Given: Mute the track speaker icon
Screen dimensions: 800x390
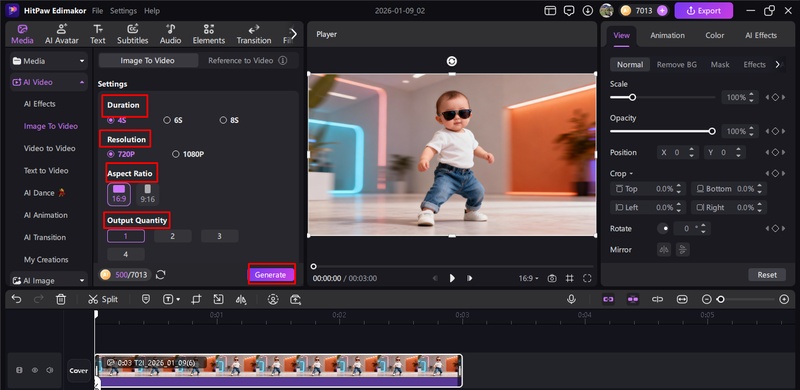Looking at the screenshot, I should 50,370.
